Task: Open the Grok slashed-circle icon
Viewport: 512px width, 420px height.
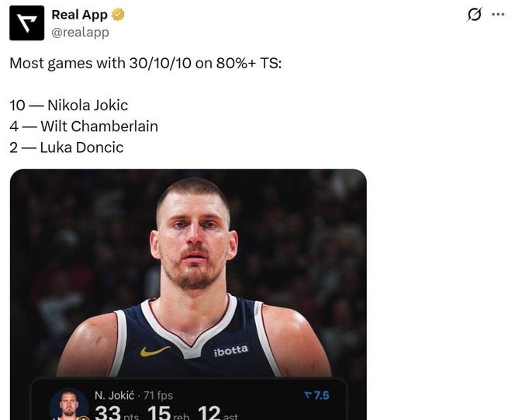Action: tap(474, 15)
